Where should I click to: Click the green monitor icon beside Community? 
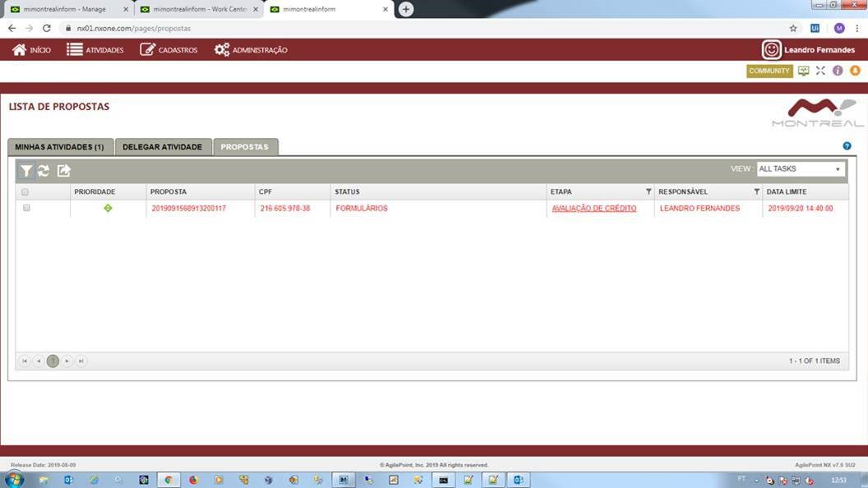[803, 71]
